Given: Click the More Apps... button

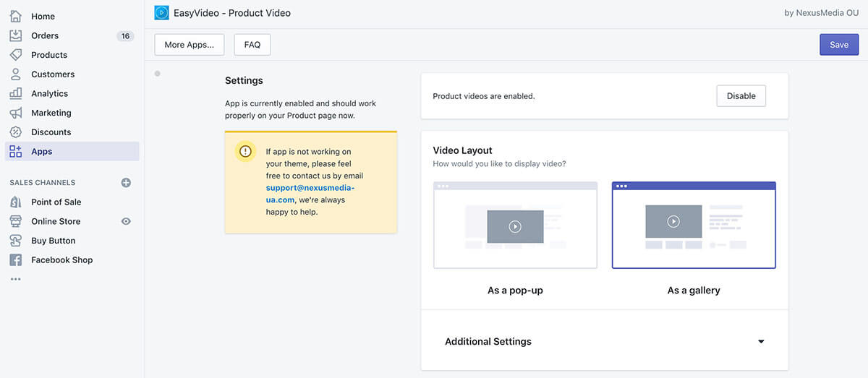Looking at the screenshot, I should coord(190,45).
